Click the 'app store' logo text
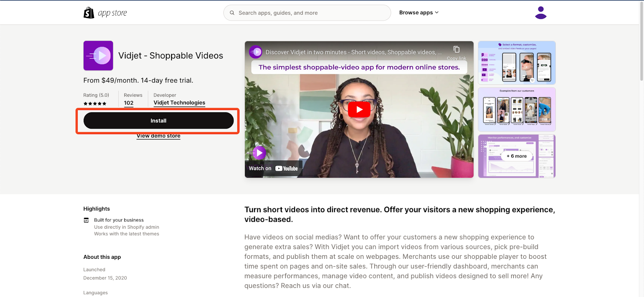 click(112, 13)
